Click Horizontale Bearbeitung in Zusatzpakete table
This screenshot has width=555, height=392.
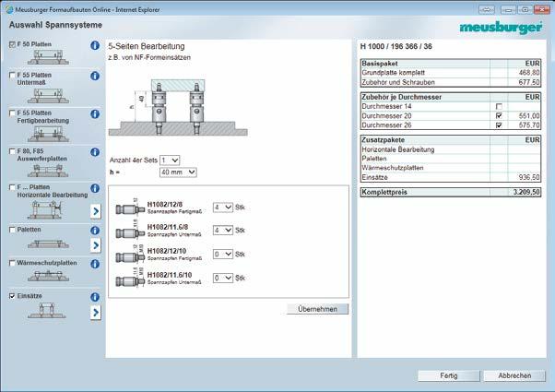pyautogui.click(x=398, y=149)
